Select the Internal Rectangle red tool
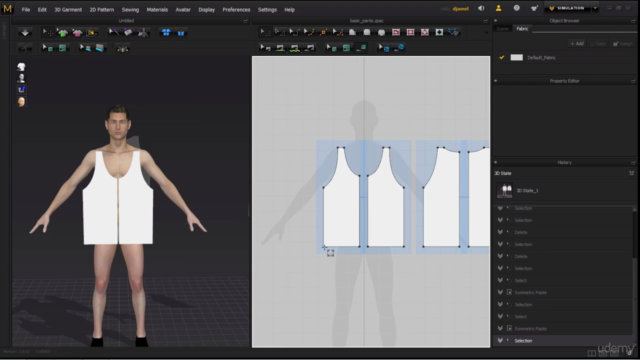640x360 pixels. (x=410, y=32)
